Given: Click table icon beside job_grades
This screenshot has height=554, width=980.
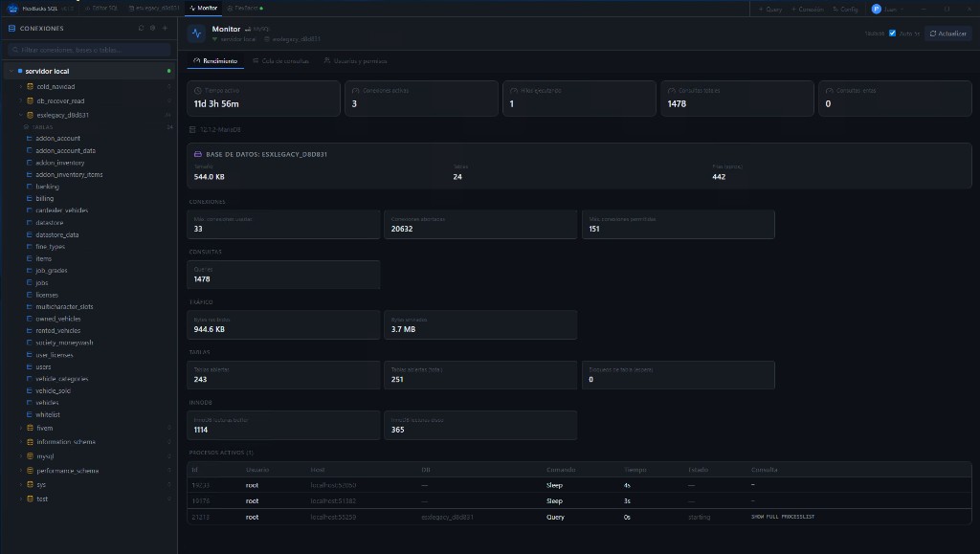Looking at the screenshot, I should 30,271.
